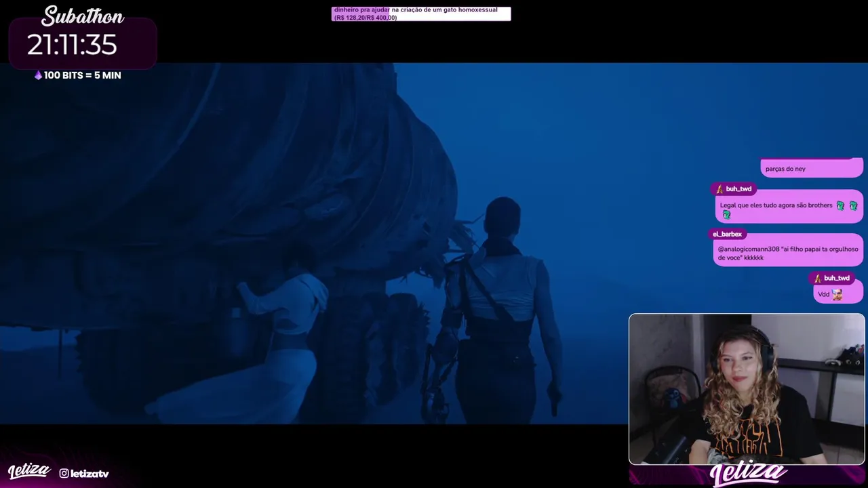Click the green emote wrapped onto the second line

(x=726, y=215)
